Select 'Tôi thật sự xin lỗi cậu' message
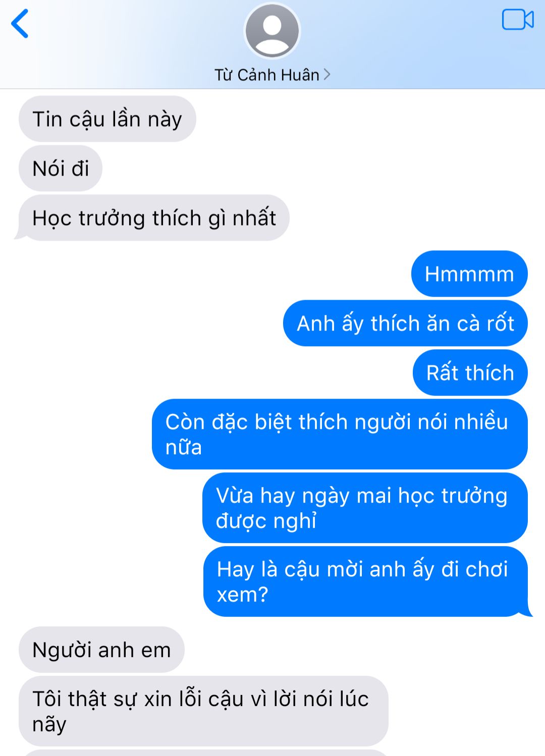This screenshot has height=756, width=545. (x=203, y=711)
